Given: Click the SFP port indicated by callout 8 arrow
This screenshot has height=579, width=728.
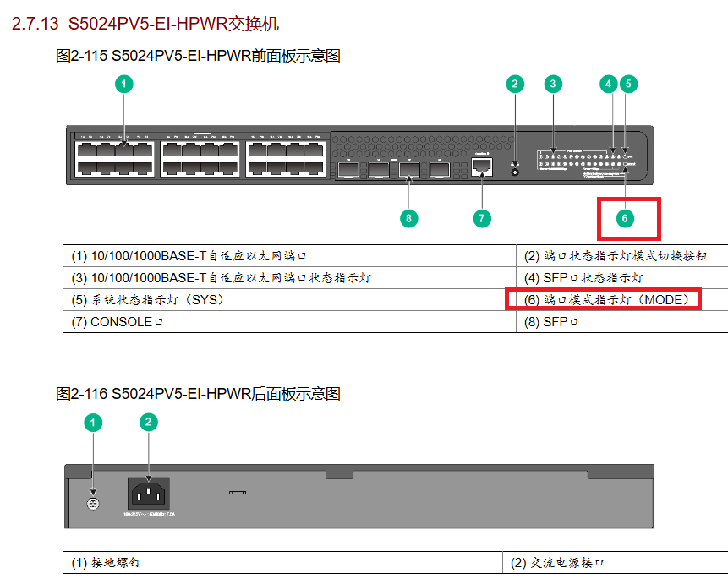Looking at the screenshot, I should [x=409, y=170].
